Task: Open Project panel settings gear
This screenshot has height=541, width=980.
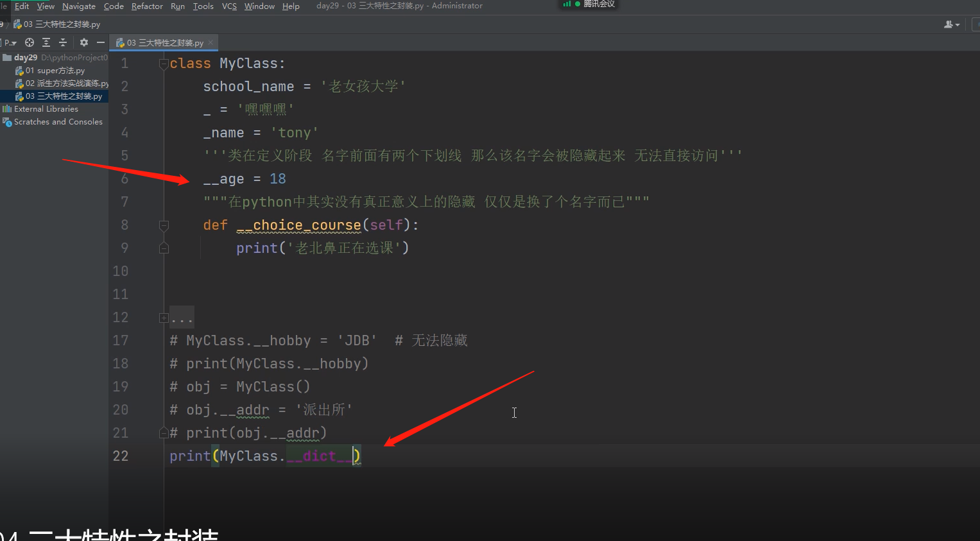Action: click(x=84, y=42)
